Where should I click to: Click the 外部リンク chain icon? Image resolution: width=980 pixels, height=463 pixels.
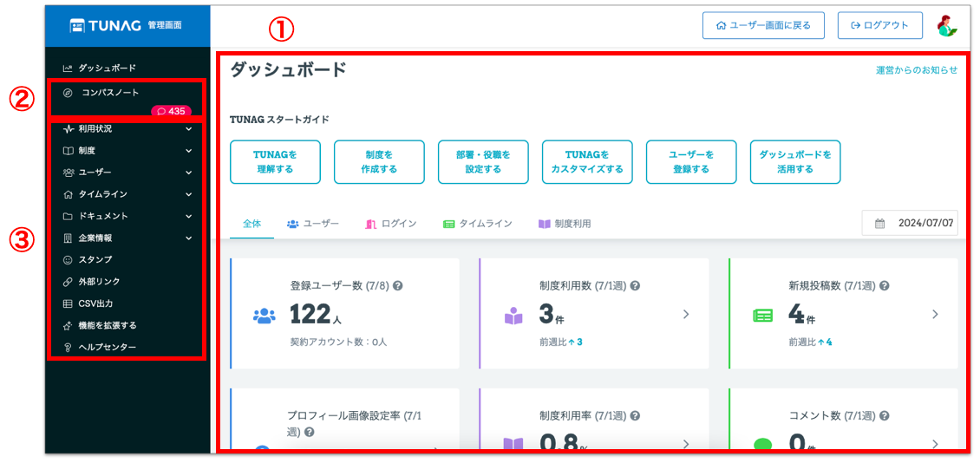click(x=69, y=282)
